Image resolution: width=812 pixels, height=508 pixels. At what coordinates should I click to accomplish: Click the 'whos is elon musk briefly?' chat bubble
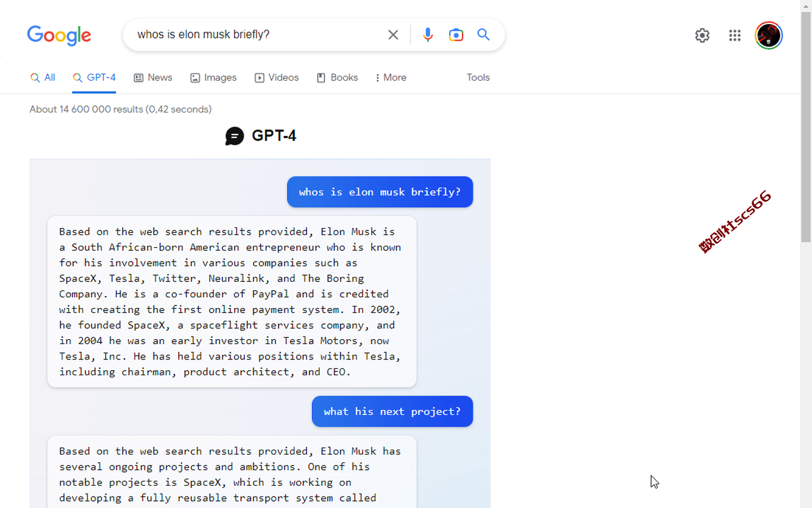tap(380, 192)
